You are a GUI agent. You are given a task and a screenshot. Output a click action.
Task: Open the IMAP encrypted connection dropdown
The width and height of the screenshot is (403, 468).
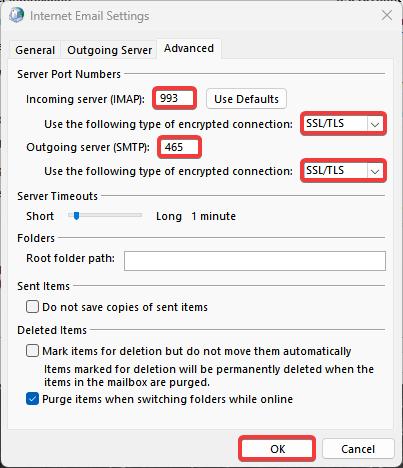pyautogui.click(x=343, y=124)
